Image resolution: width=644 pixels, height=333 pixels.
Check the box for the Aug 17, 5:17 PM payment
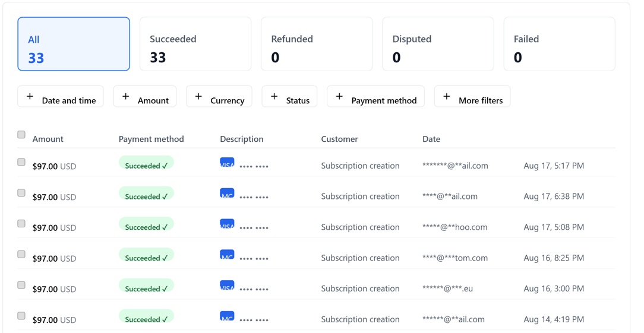pyautogui.click(x=21, y=162)
